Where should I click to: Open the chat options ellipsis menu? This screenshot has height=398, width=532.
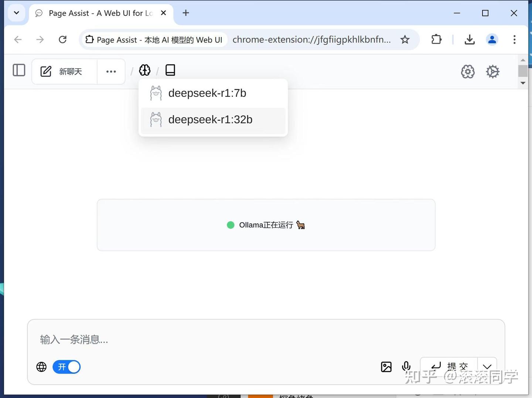tap(111, 71)
